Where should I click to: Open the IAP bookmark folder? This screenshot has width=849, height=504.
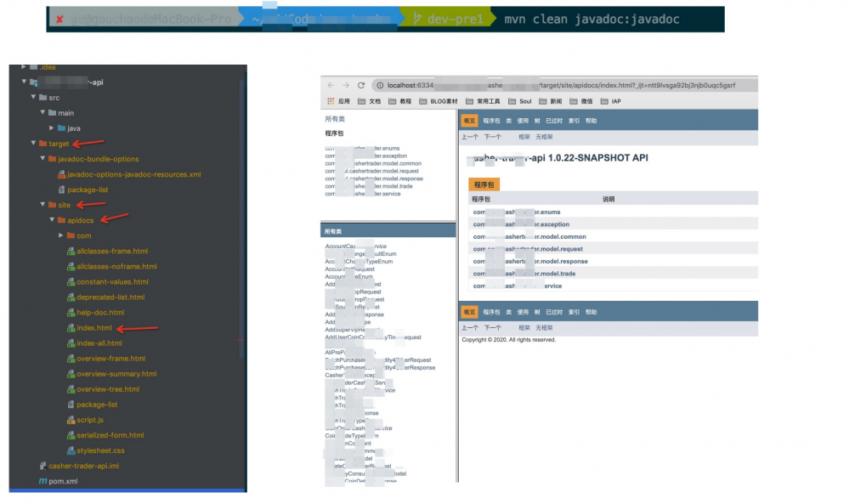coord(611,101)
